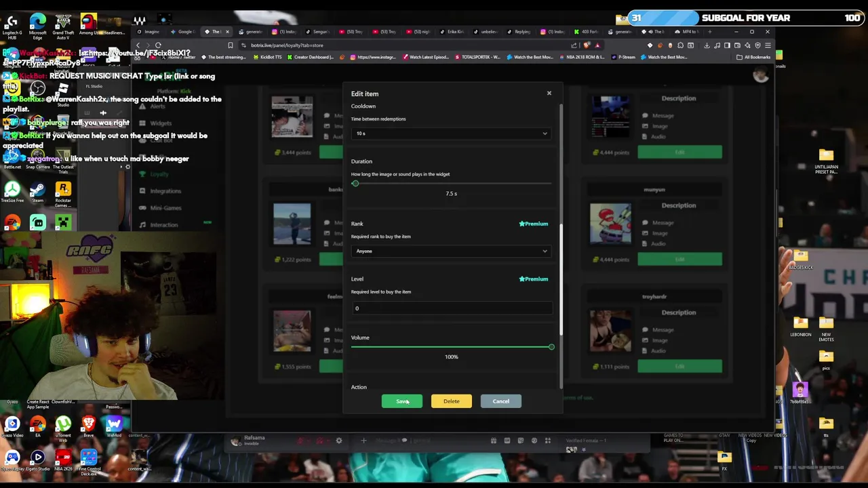
Task: Open Grand Theft Auto V desktop icon
Action: pyautogui.click(x=63, y=25)
